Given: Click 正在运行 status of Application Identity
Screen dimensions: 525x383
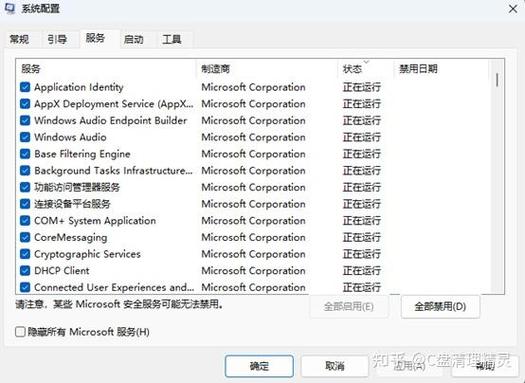Looking at the screenshot, I should coord(362,87).
